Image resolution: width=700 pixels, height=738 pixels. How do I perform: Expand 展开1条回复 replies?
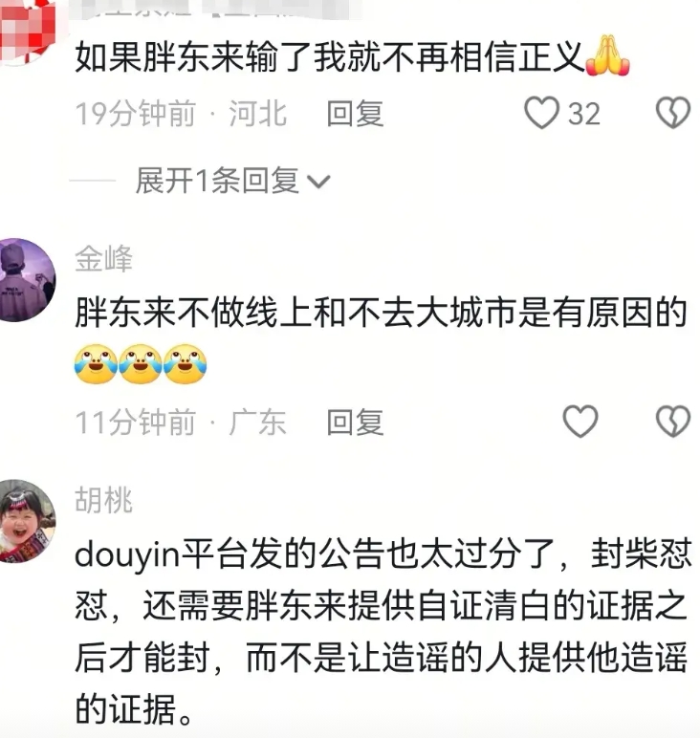pos(232,181)
